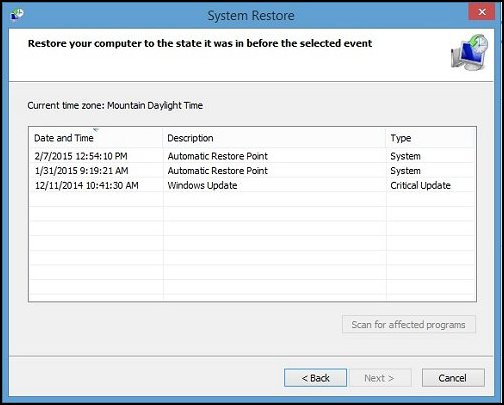Click the Next button

point(380,378)
